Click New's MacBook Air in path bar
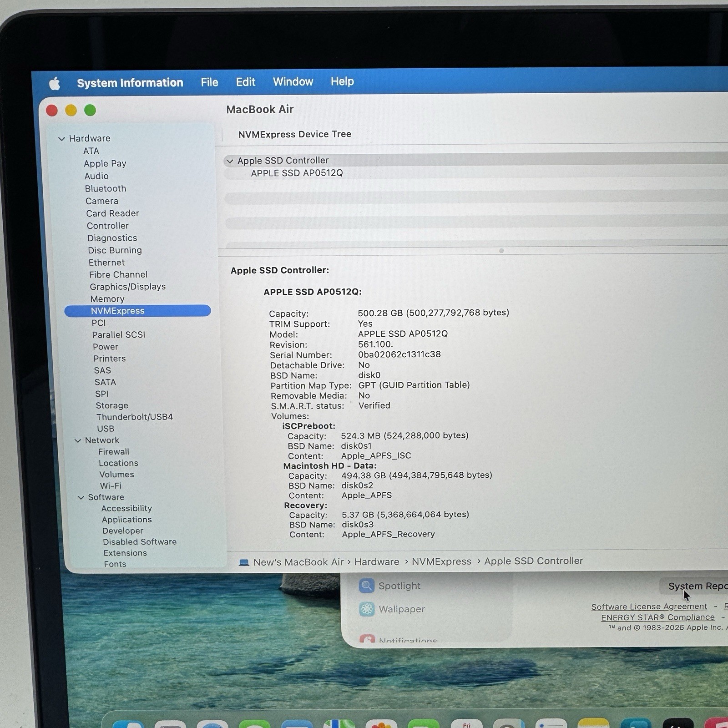Screen dimensions: 728x728 click(x=298, y=562)
